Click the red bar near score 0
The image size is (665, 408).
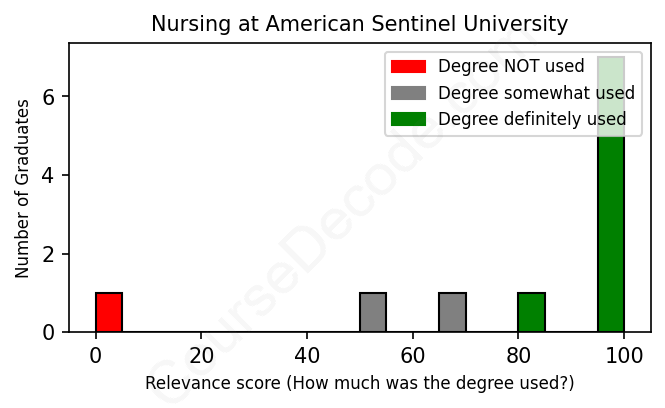point(109,312)
